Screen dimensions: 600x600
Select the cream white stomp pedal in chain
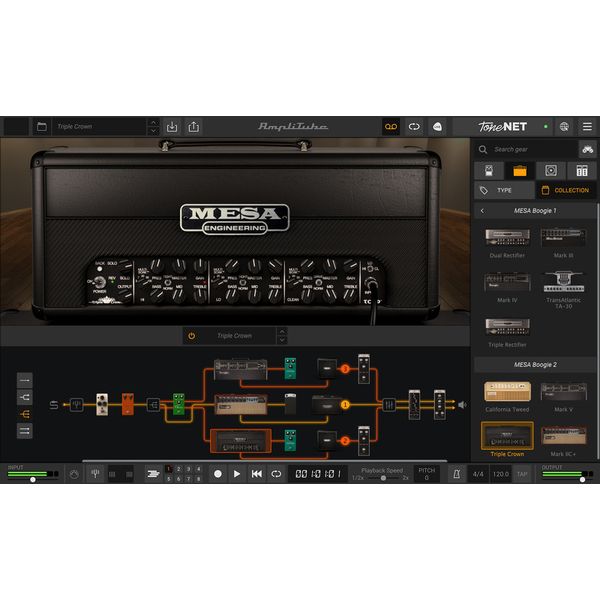coord(102,404)
